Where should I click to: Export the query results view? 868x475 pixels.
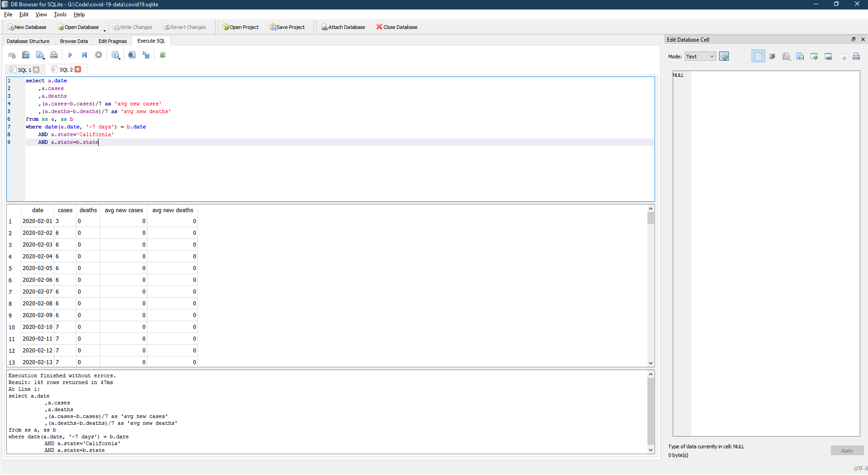coord(116,55)
